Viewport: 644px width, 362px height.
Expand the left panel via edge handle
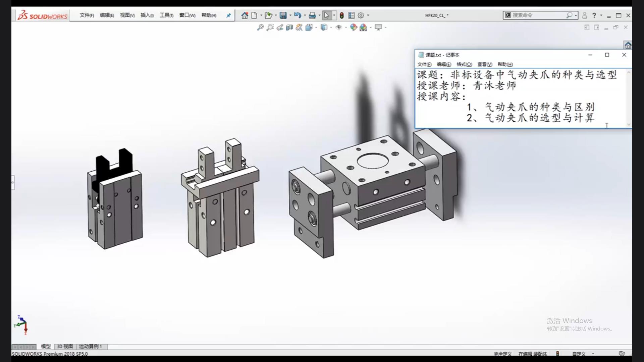(13, 182)
